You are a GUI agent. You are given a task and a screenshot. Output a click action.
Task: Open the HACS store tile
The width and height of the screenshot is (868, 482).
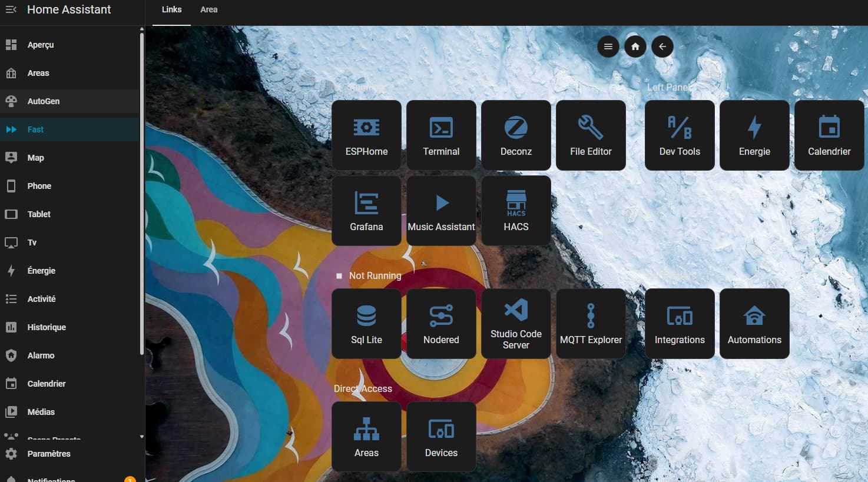click(516, 211)
